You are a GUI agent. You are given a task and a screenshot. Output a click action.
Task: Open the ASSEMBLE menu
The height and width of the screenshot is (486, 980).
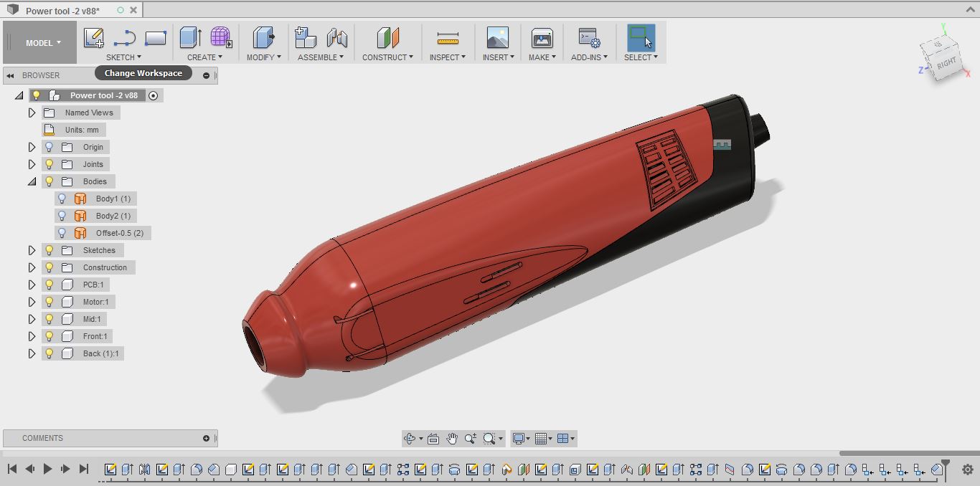[x=321, y=57]
